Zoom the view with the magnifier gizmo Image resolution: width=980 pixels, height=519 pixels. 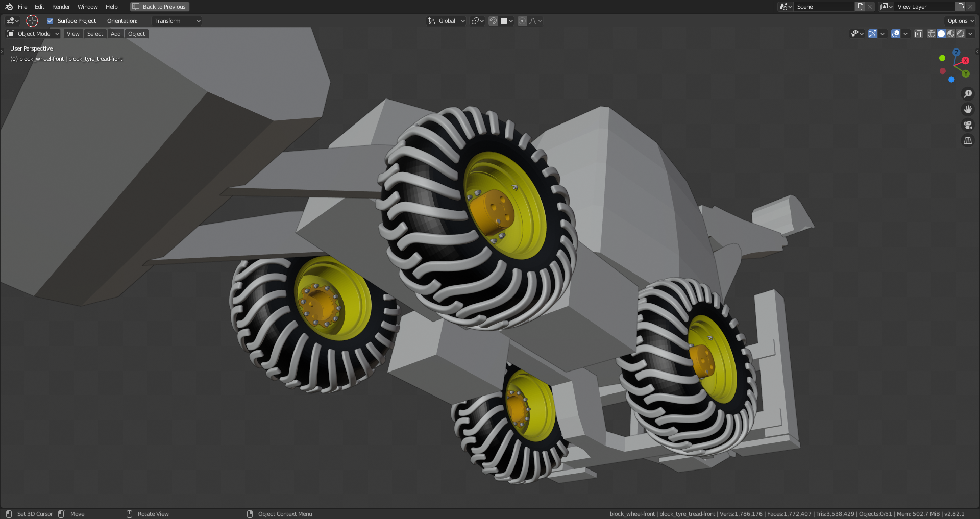coord(967,94)
